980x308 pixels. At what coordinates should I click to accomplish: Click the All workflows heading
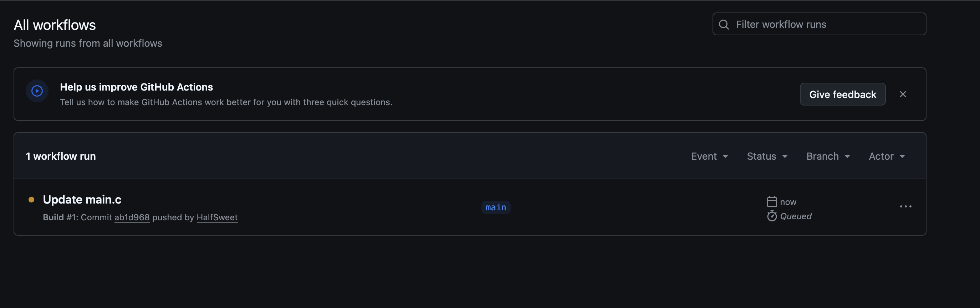click(55, 25)
